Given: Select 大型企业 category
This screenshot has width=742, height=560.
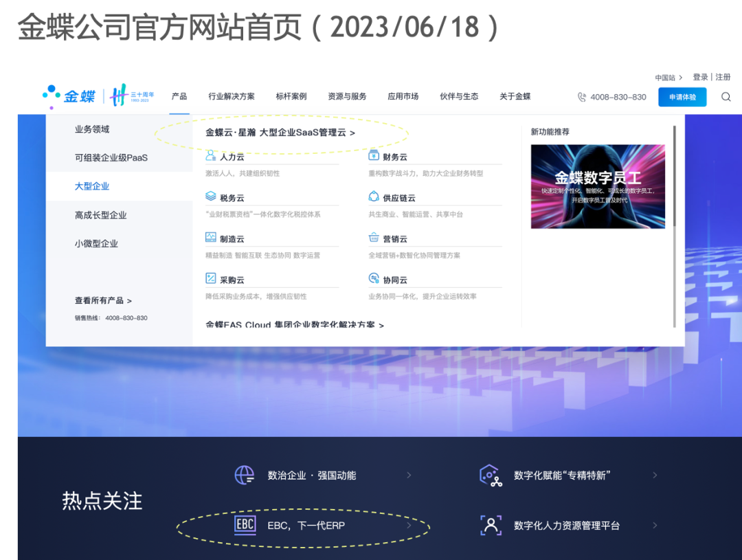Looking at the screenshot, I should (92, 186).
